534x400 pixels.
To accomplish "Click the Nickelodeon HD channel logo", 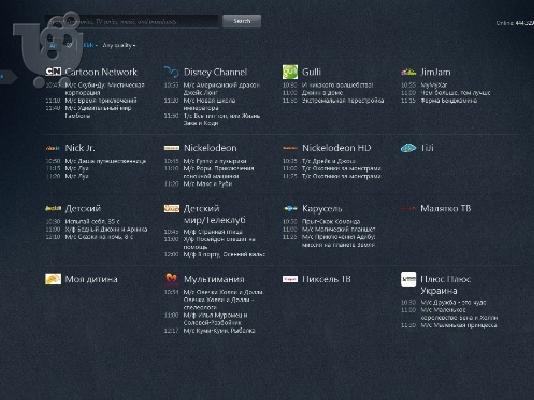I will coord(290,148).
